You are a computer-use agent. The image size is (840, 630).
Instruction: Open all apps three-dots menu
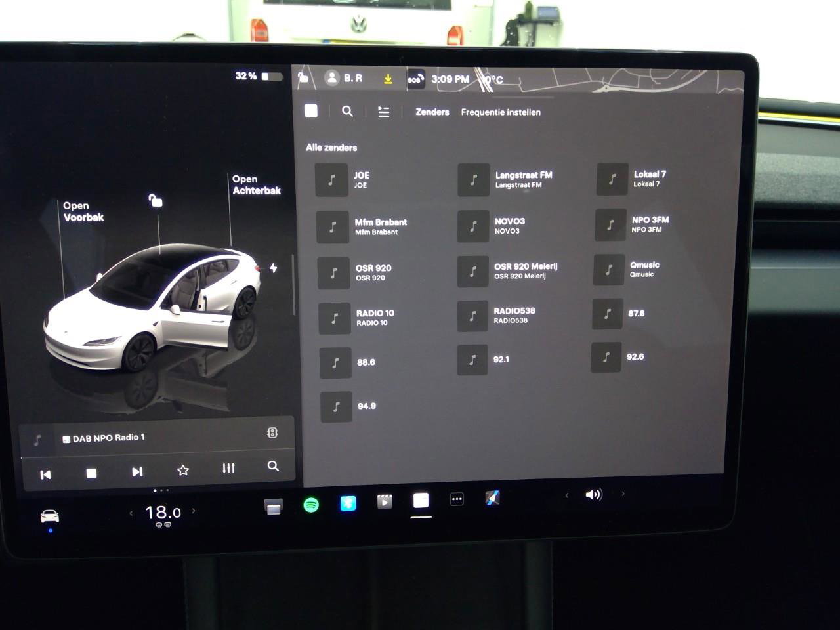(x=457, y=499)
